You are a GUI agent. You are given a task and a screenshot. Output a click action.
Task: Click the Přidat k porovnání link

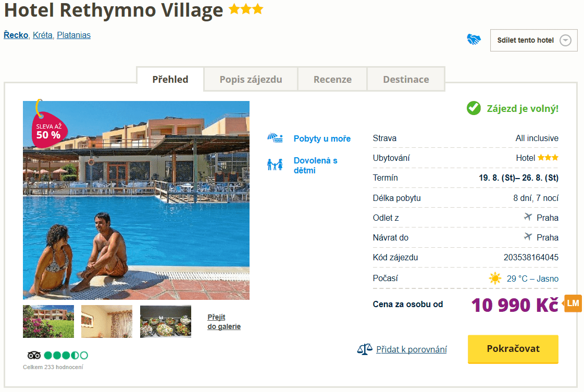click(412, 349)
